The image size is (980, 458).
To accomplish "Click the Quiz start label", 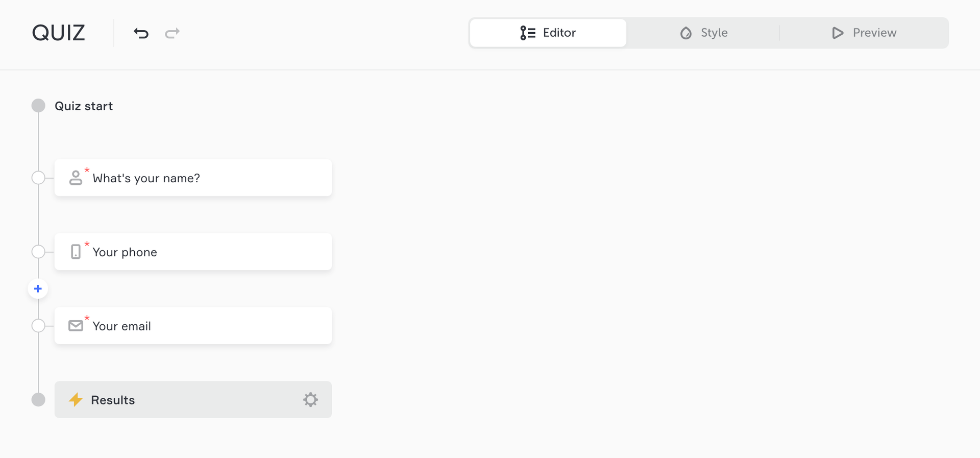I will [84, 106].
